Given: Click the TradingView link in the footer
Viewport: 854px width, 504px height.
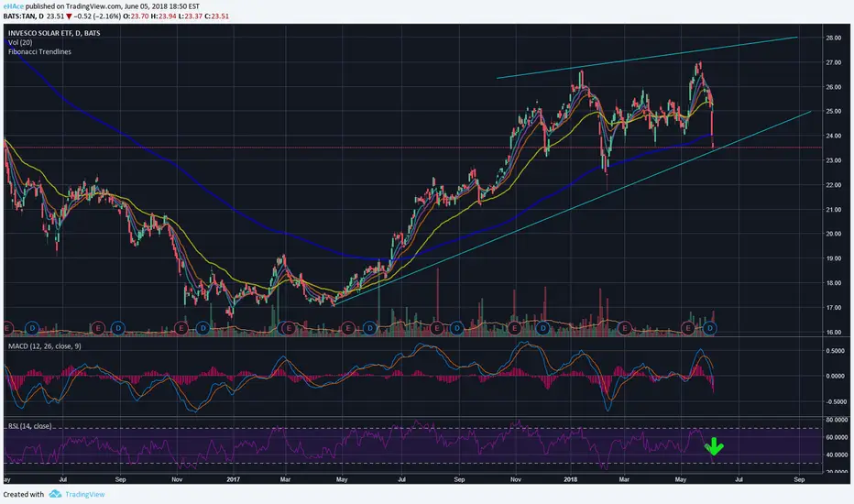Looking at the screenshot, I should point(84,494).
